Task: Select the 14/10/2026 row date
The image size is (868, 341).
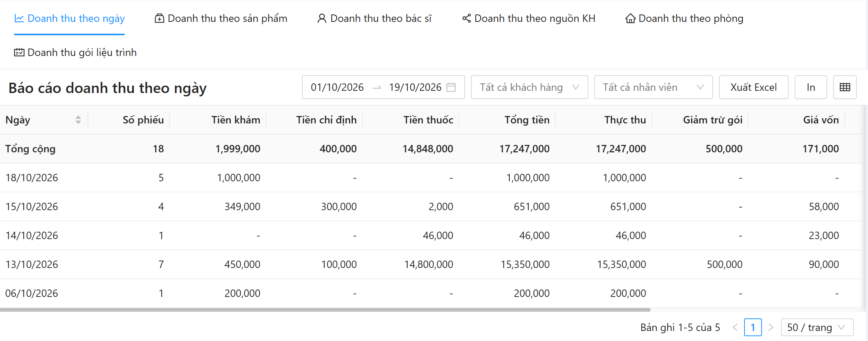Action: click(x=32, y=235)
